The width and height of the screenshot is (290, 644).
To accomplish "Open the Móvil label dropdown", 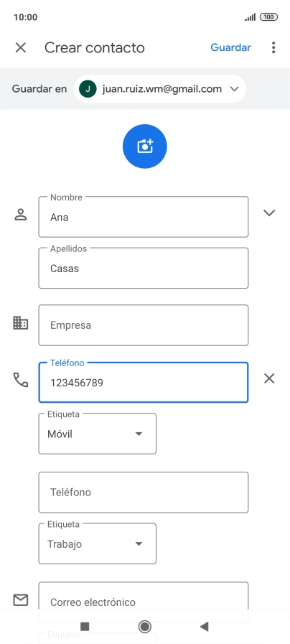I will click(x=98, y=434).
